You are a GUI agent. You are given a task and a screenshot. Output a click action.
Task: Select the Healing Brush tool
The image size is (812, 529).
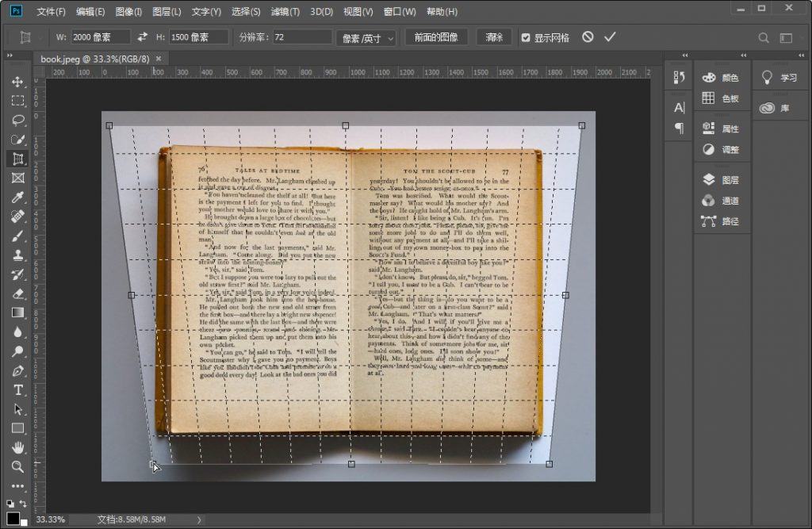pyautogui.click(x=17, y=217)
